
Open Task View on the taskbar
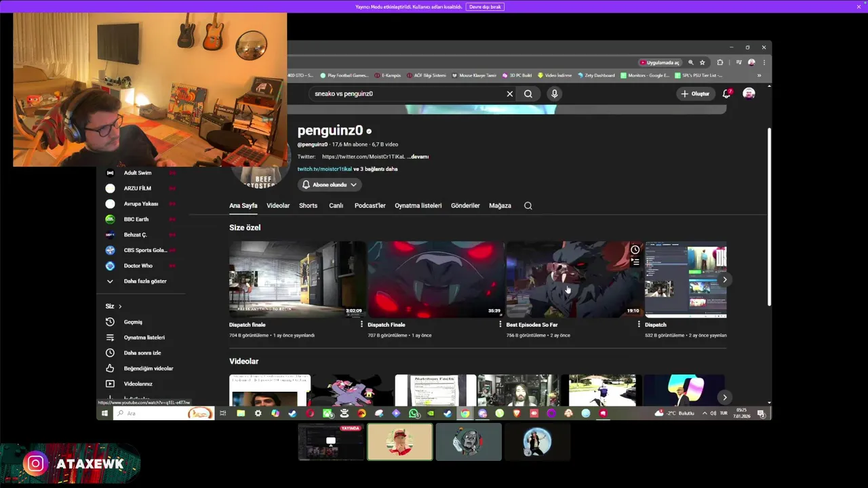pos(222,413)
